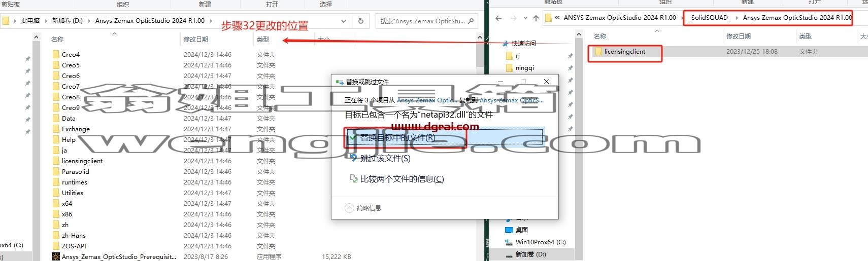
Task: Click the folder icon of Creo4
Action: click(x=56, y=54)
